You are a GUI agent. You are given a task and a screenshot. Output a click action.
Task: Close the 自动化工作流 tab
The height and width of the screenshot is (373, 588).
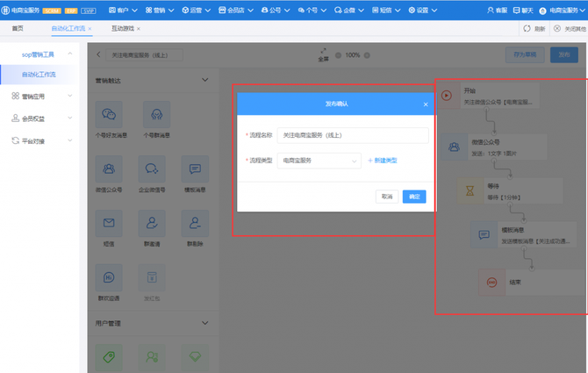point(90,29)
